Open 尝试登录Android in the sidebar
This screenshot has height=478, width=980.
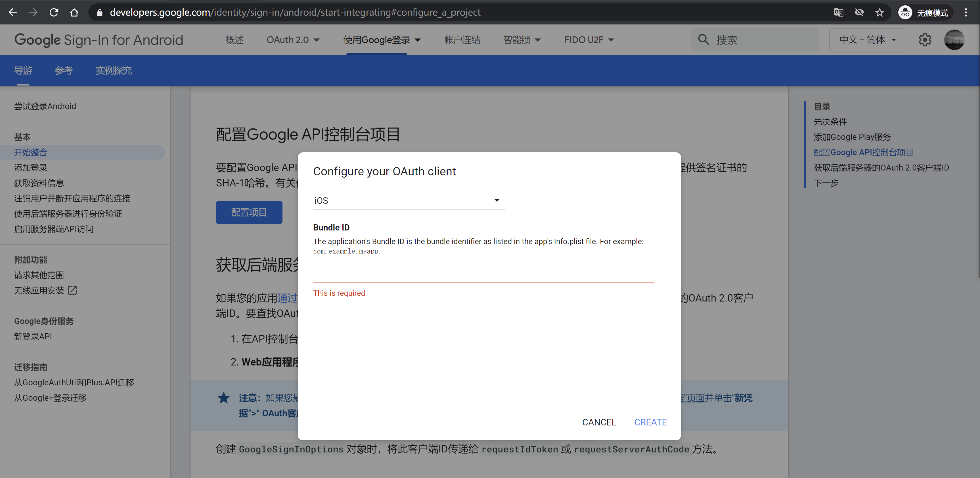click(x=45, y=106)
